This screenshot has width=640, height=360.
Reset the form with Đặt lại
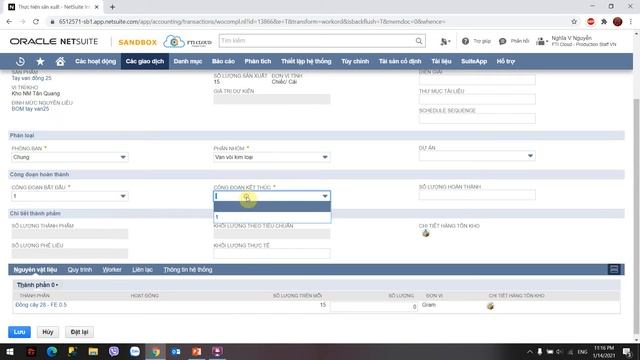(79, 332)
